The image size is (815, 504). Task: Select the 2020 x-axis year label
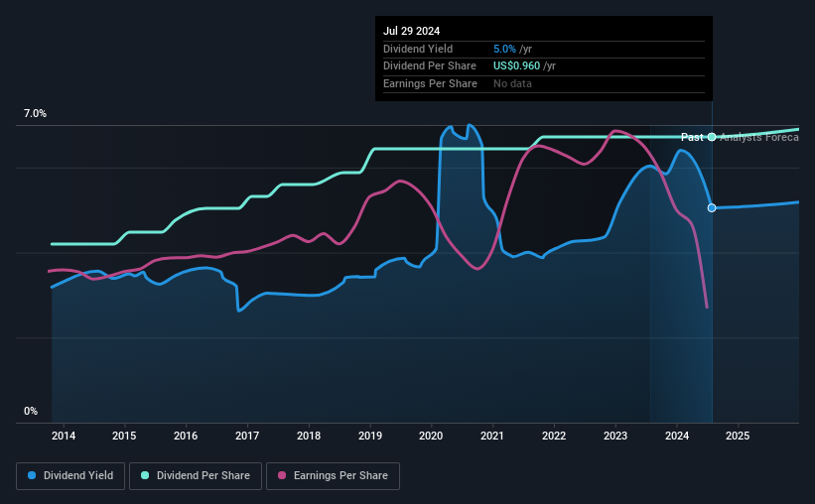tap(431, 436)
